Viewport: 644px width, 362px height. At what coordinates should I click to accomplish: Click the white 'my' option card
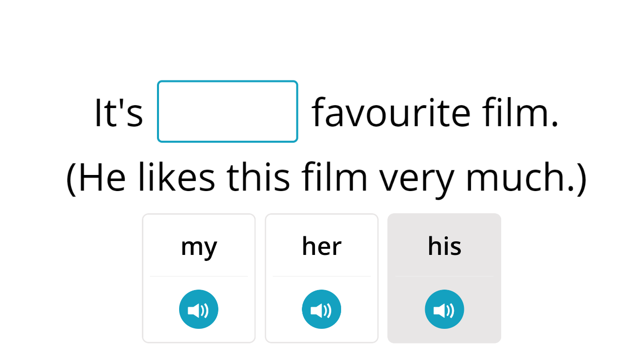(199, 278)
